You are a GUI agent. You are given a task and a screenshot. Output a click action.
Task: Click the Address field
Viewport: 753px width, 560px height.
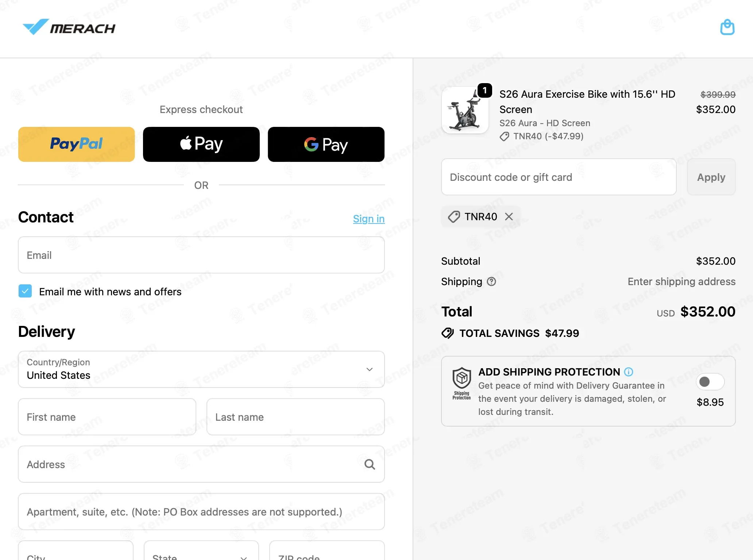[201, 464]
